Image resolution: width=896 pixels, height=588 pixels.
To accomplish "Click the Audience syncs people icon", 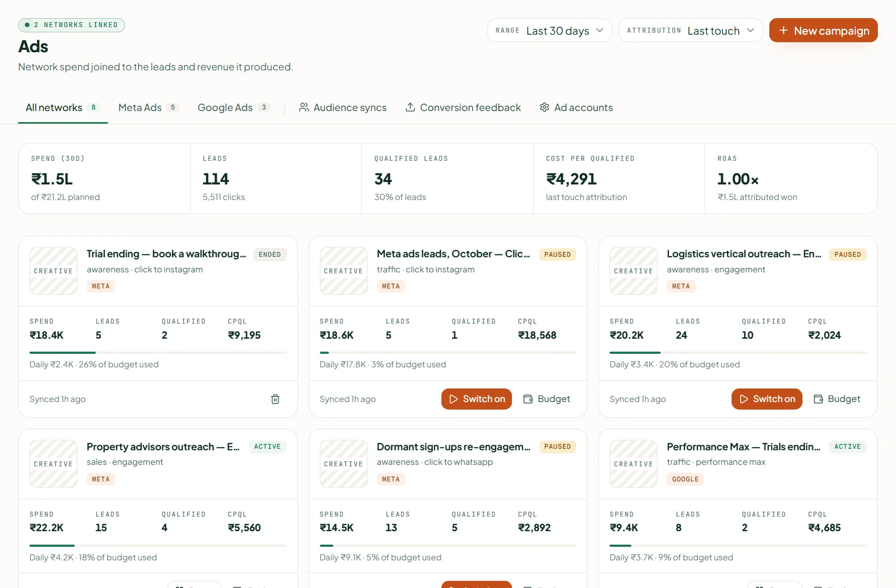I will 304,107.
